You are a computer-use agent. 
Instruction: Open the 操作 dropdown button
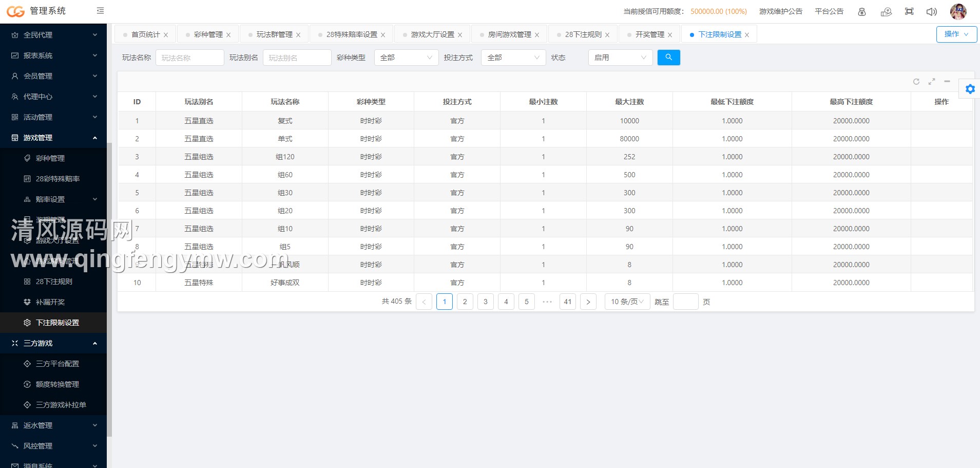click(956, 34)
